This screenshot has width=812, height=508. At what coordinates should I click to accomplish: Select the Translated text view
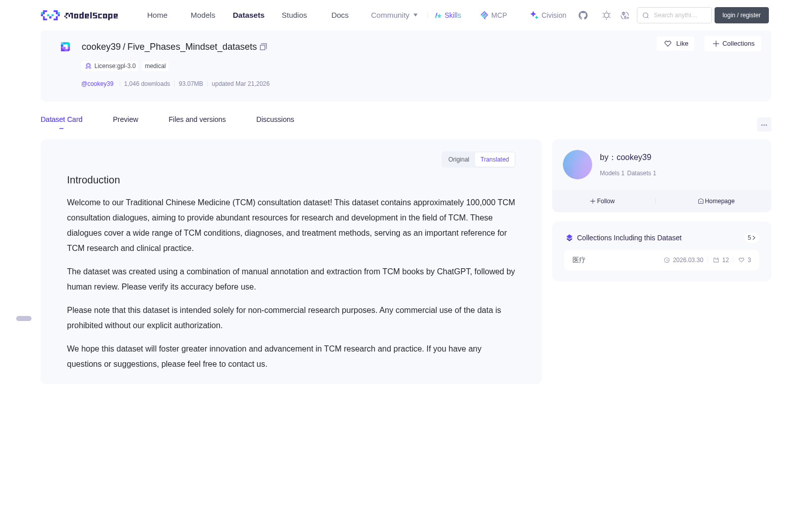click(x=495, y=160)
